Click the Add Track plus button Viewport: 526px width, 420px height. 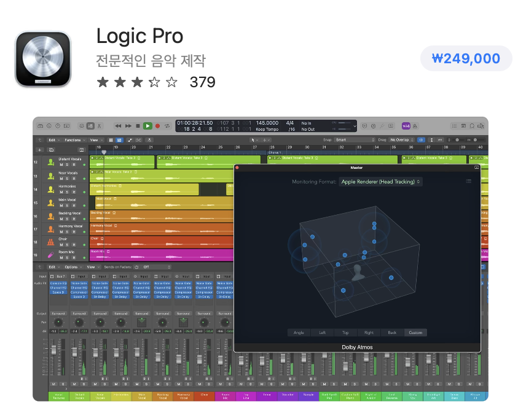tap(40, 150)
